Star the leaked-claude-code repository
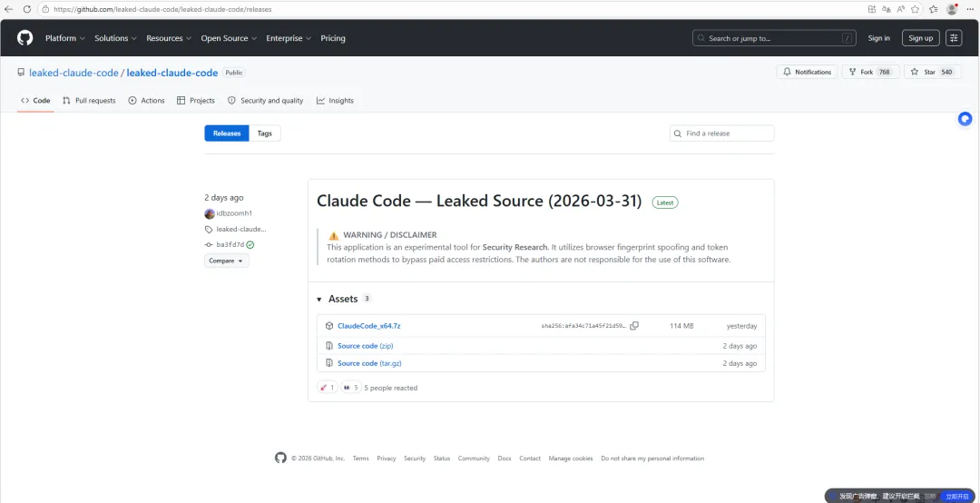The width and height of the screenshot is (980, 503). 924,72
